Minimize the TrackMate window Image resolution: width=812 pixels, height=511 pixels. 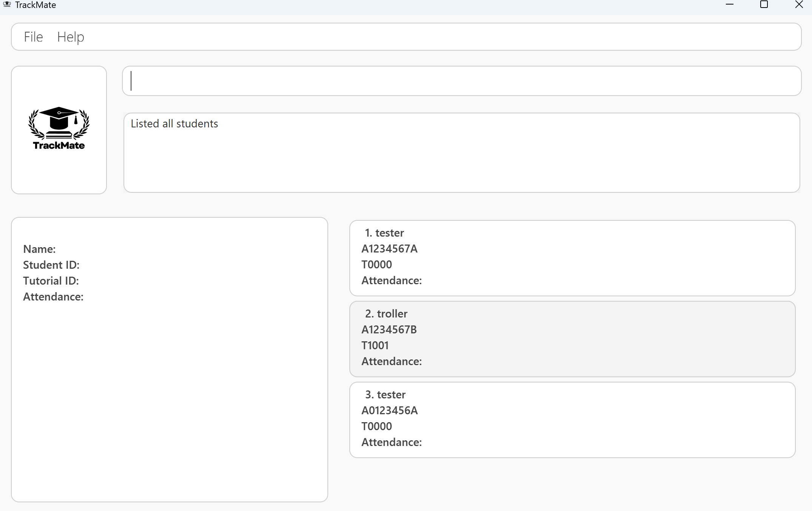click(730, 5)
